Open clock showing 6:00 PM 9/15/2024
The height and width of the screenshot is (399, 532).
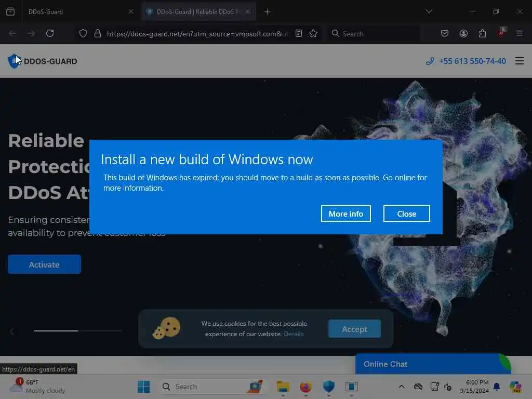tap(474, 387)
